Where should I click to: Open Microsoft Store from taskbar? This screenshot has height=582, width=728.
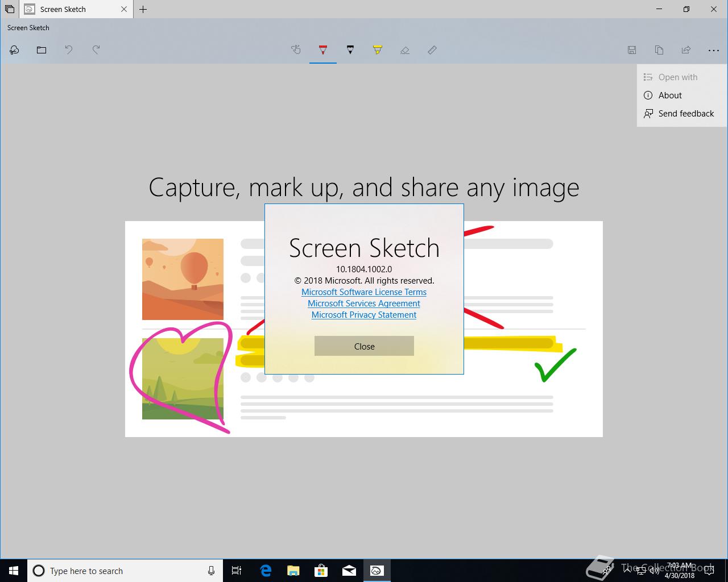pos(321,571)
